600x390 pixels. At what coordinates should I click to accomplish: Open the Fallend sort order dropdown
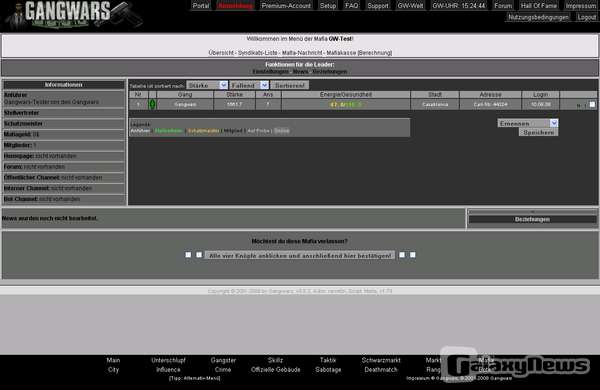tap(249, 85)
